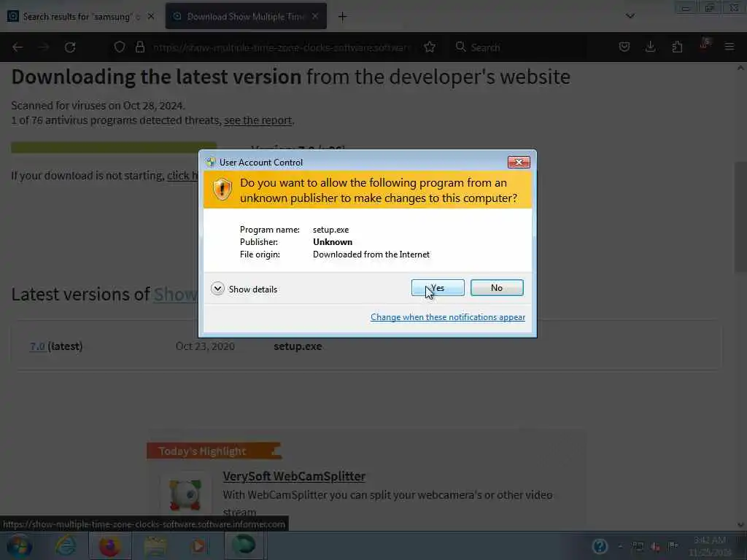Close the Download Show Multiple Time tab
Viewport: 747px width, 560px height.
(x=315, y=17)
